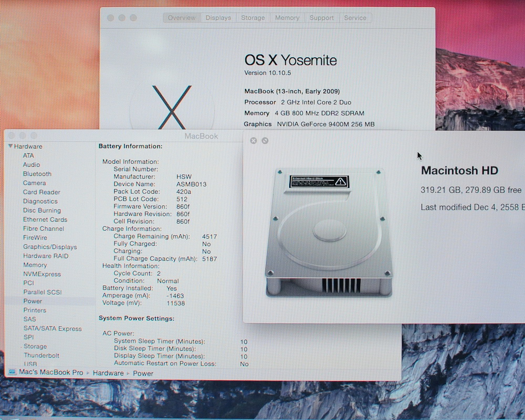
Task: Click Hardware in the path bar
Action: (108, 373)
